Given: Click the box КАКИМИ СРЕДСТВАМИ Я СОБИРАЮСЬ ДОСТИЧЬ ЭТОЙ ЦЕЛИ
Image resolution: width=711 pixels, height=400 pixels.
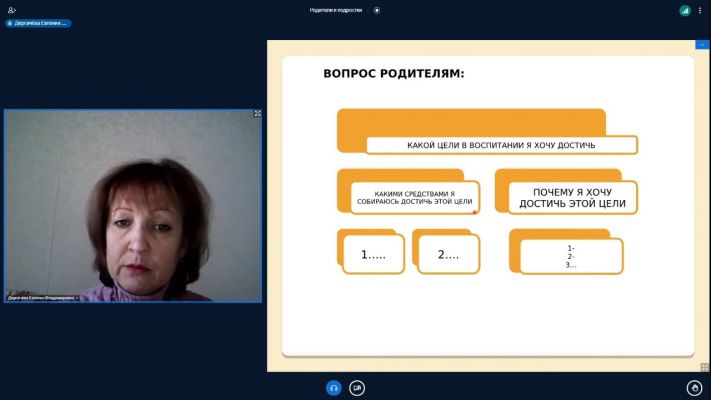Looking at the screenshot, I should 415,197.
